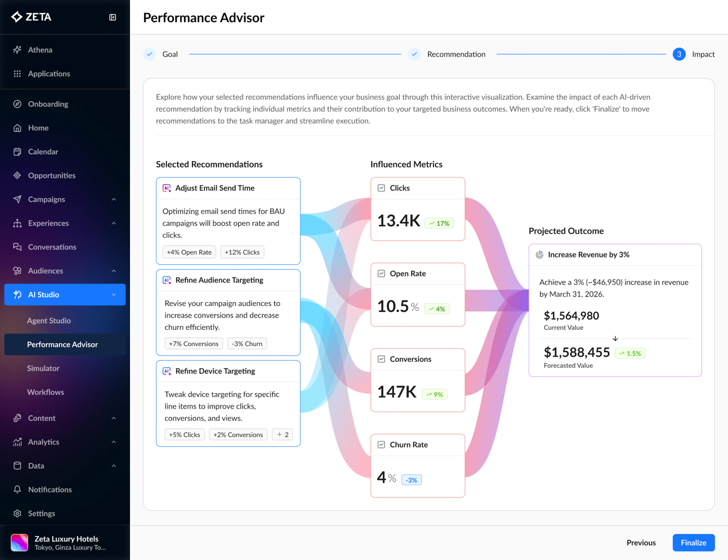Click the Zeta logo in the sidebar
The height and width of the screenshot is (560, 728).
[31, 17]
